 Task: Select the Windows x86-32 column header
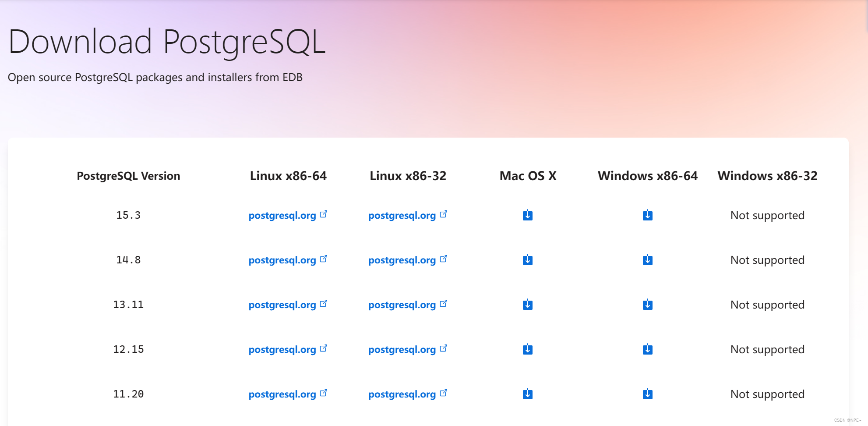coord(767,176)
